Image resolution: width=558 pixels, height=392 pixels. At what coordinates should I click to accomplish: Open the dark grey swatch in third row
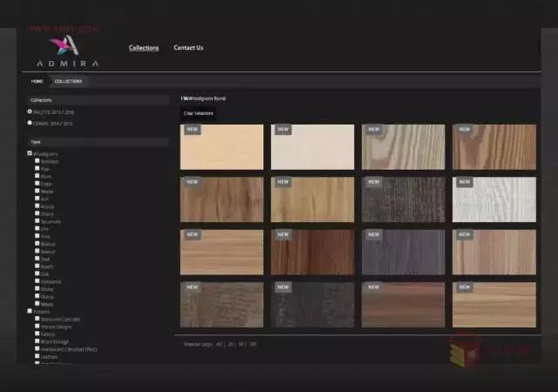[x=403, y=253]
